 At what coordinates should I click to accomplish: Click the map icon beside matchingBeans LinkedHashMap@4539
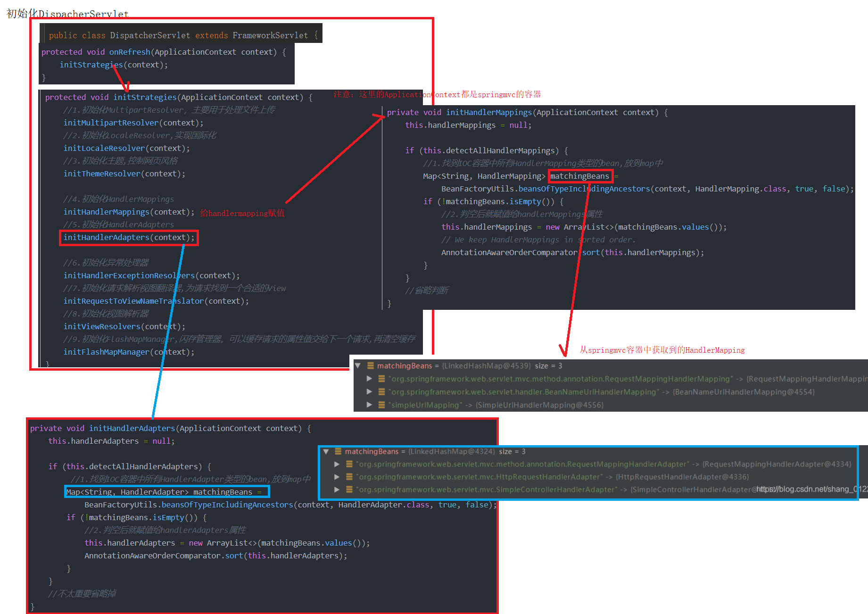point(371,365)
